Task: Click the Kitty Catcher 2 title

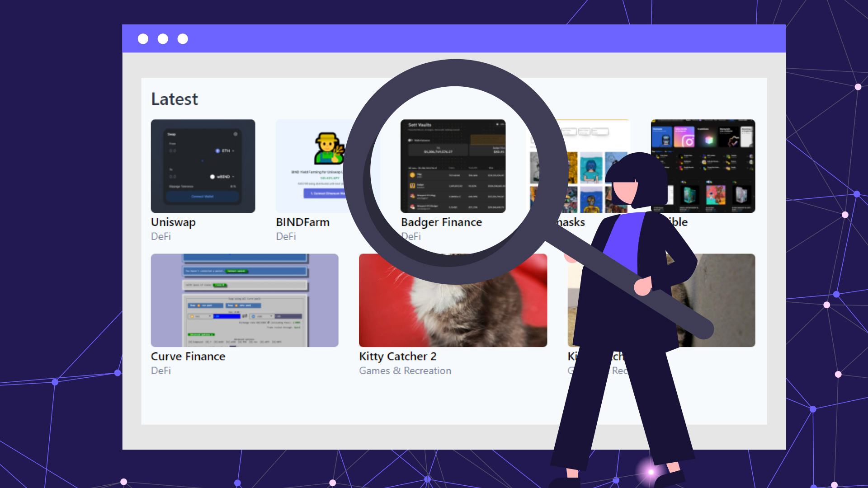Action: (398, 357)
